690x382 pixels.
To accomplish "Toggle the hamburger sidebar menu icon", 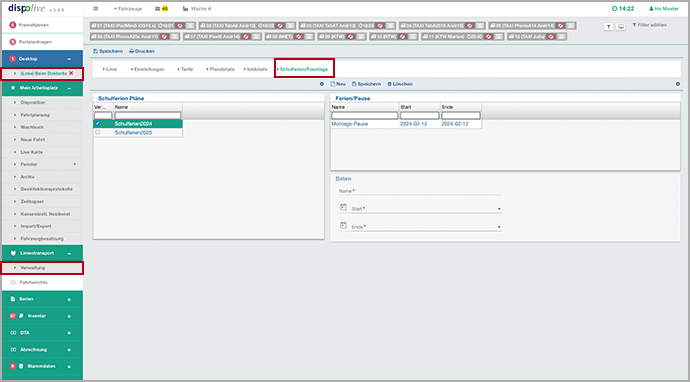I will click(95, 8).
